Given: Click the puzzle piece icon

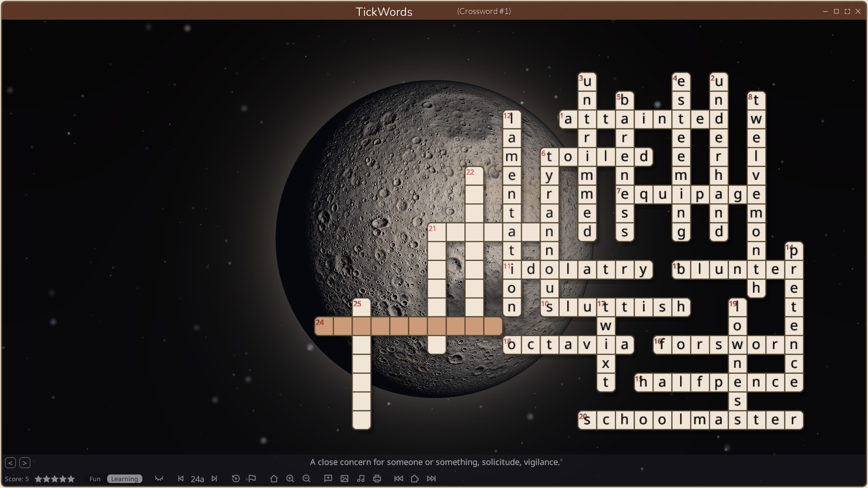Looking at the screenshot, I should (x=415, y=479).
